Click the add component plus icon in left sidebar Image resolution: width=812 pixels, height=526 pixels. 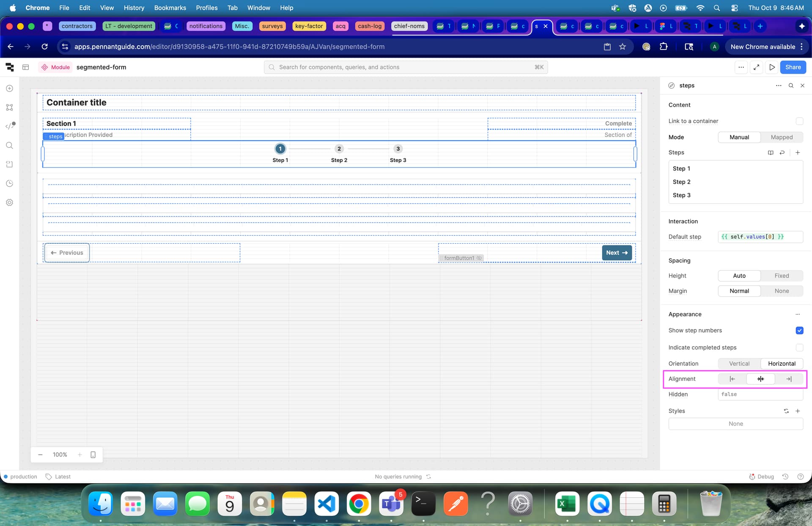point(10,88)
